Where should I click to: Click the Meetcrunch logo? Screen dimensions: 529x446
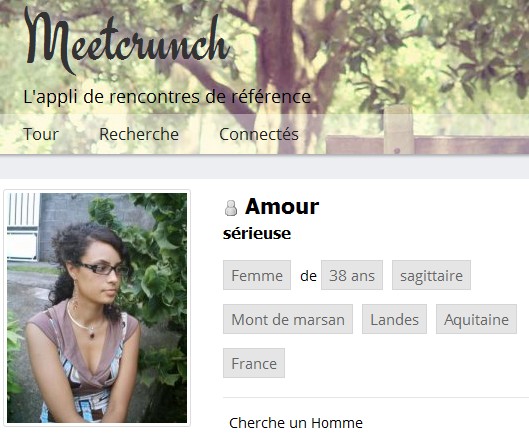point(128,40)
